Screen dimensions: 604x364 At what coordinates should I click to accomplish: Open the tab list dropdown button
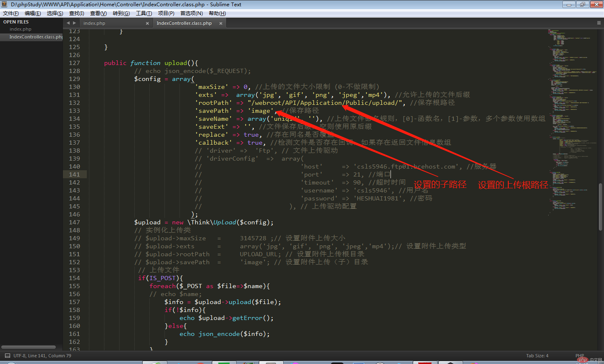[599, 23]
